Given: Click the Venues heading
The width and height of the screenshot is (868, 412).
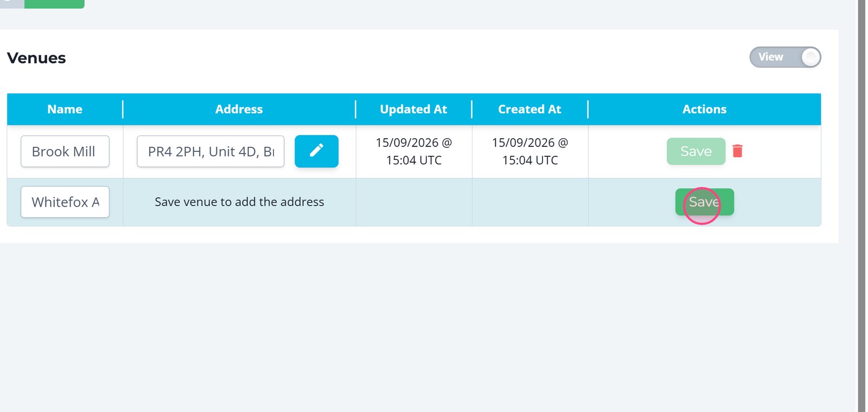Looking at the screenshot, I should pos(36,58).
